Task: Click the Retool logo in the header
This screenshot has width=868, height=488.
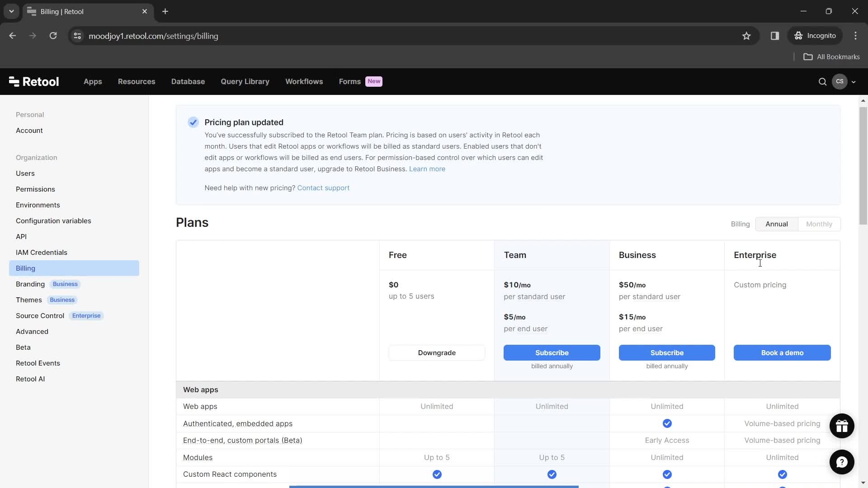Action: (x=34, y=82)
